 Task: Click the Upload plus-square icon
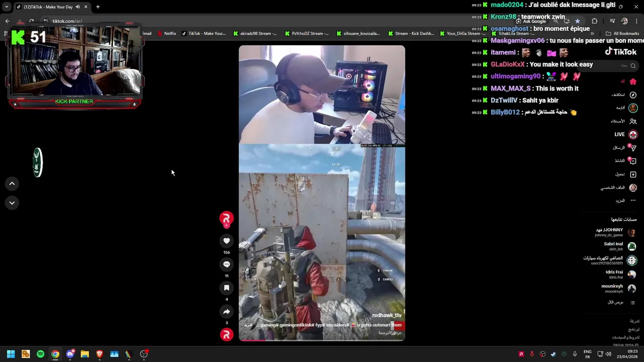click(x=633, y=174)
